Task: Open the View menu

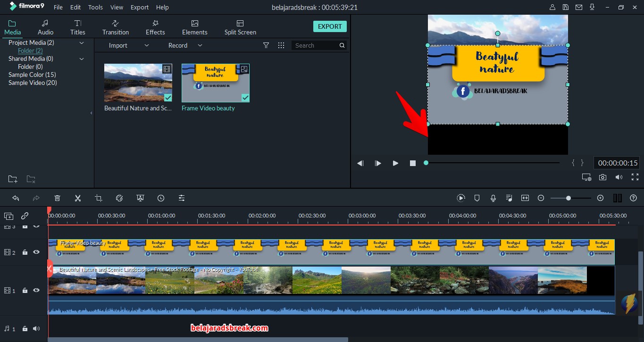Action: point(117,8)
